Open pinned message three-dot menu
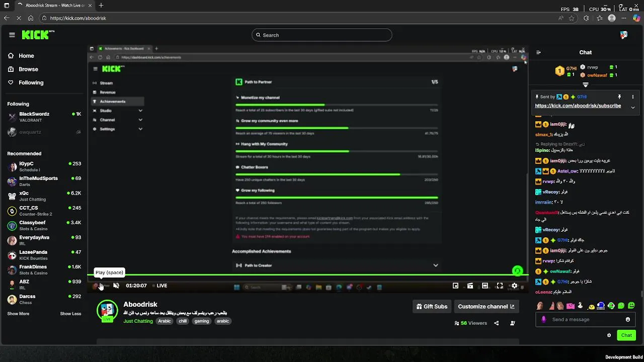 [x=633, y=97]
